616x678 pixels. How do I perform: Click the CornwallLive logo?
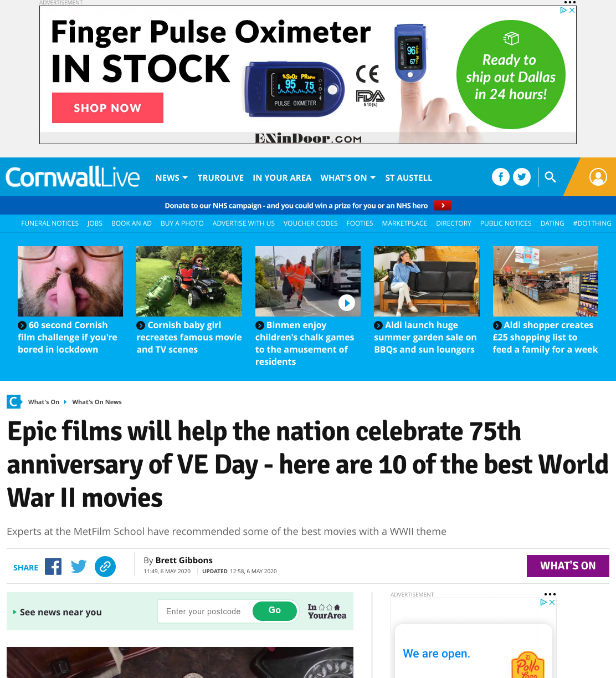click(73, 177)
